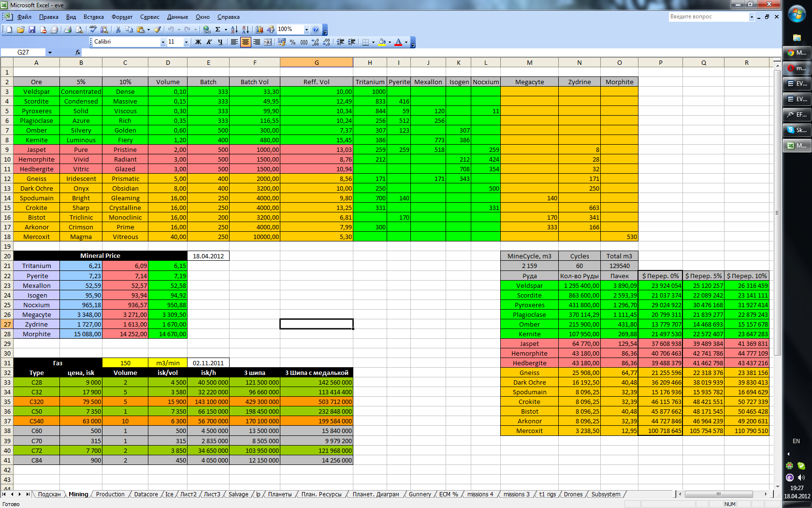Screen dimensions: 812x508
Task: Click the Undo arrow icon
Action: click(171, 30)
